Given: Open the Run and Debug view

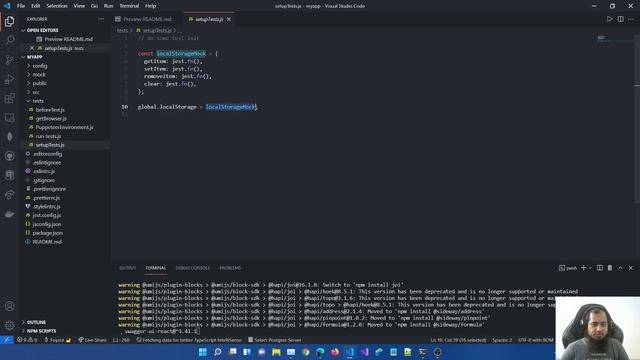Looking at the screenshot, I should click(9, 79).
